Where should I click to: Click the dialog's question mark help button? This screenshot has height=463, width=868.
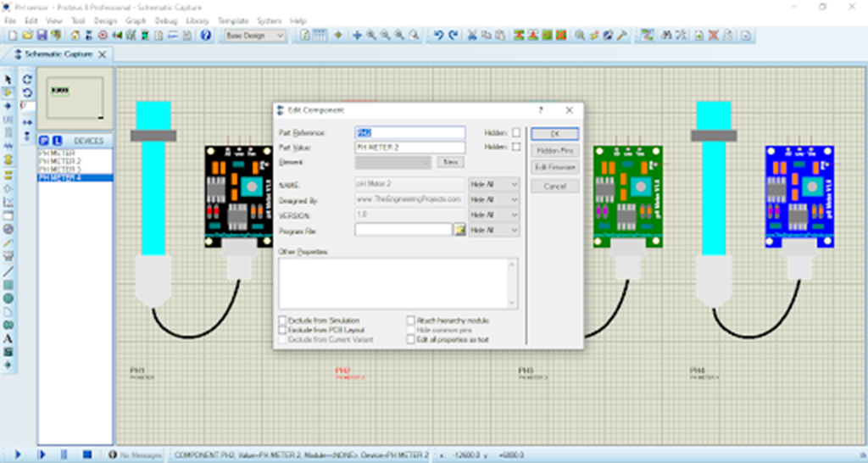(541, 110)
